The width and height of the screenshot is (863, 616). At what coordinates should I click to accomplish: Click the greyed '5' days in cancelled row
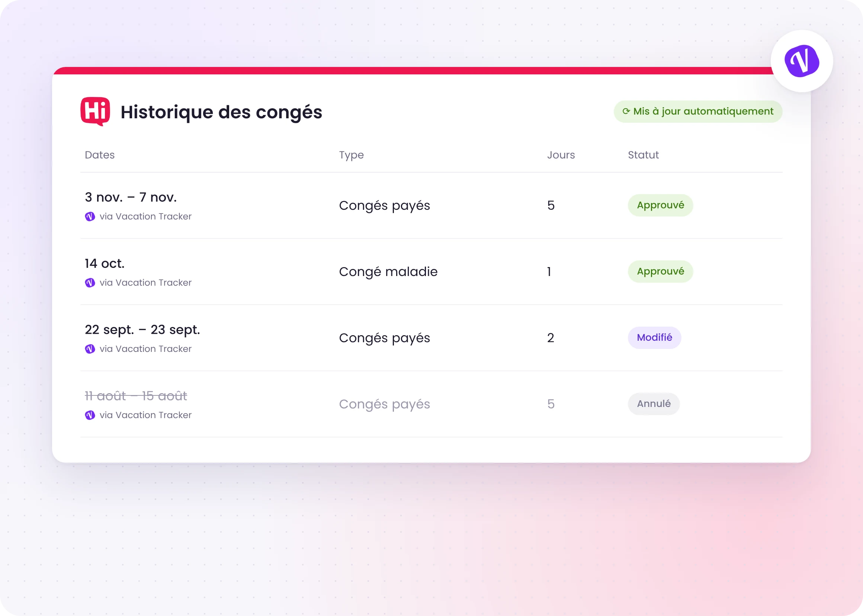551,404
